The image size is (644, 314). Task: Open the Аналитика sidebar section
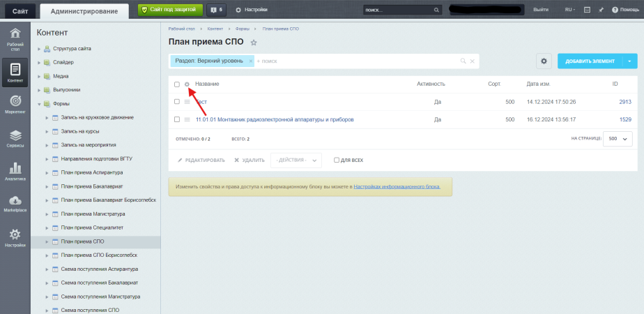pos(15,172)
